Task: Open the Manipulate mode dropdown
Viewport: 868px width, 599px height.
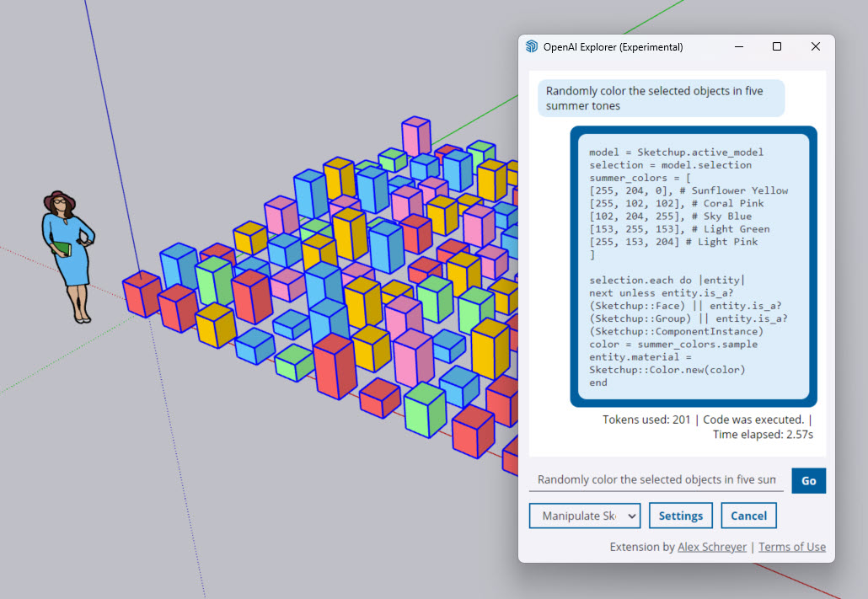Action: (x=584, y=516)
